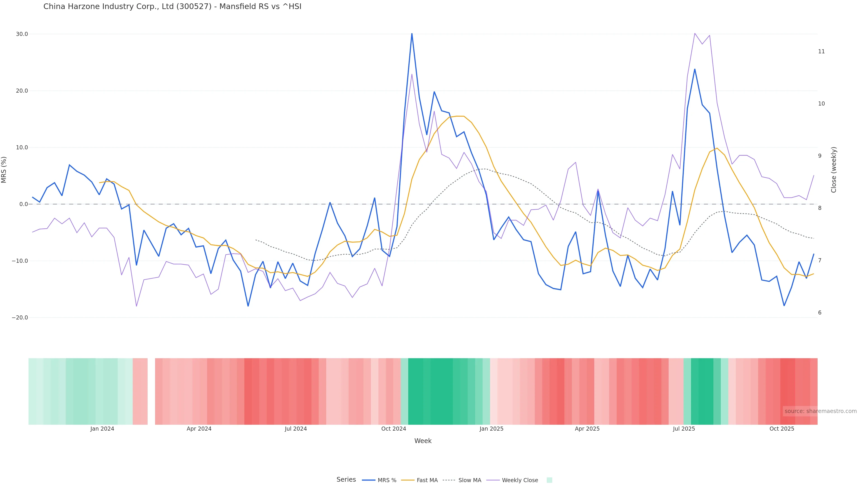
Task: Click the 11 tick on Close axis
Action: [821, 52]
